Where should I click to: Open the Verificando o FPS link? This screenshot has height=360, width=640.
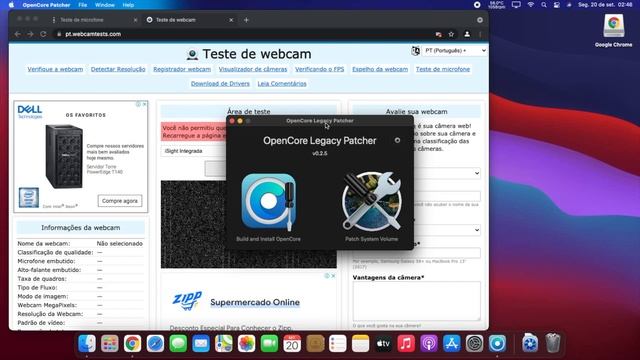(x=320, y=69)
